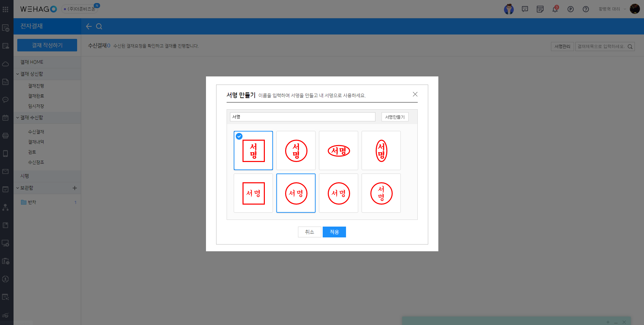The image size is (644, 325).
Task: Open the mail icon in left sidebar
Action: click(x=5, y=171)
